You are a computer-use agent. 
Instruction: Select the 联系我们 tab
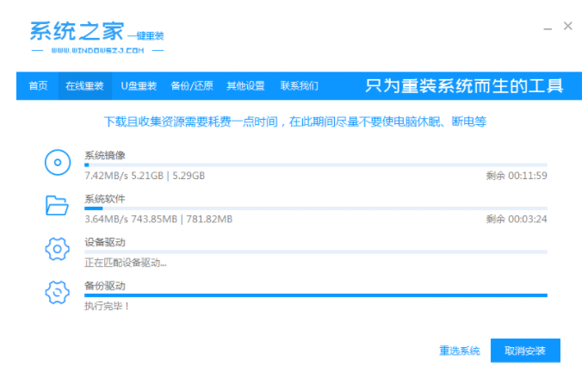point(300,86)
